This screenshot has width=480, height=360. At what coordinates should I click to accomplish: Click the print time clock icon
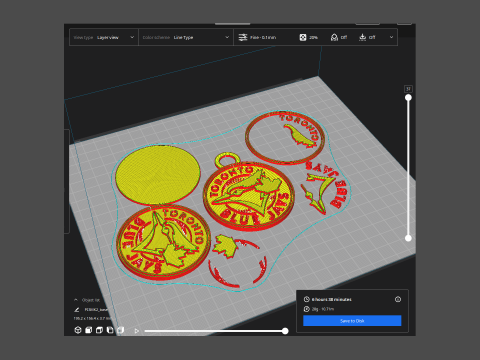pyautogui.click(x=307, y=299)
